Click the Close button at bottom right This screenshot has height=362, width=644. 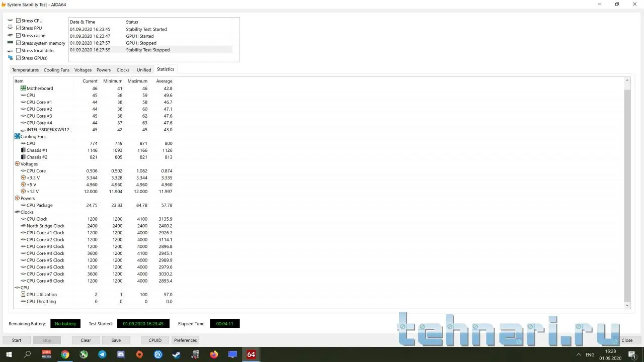pos(627,340)
